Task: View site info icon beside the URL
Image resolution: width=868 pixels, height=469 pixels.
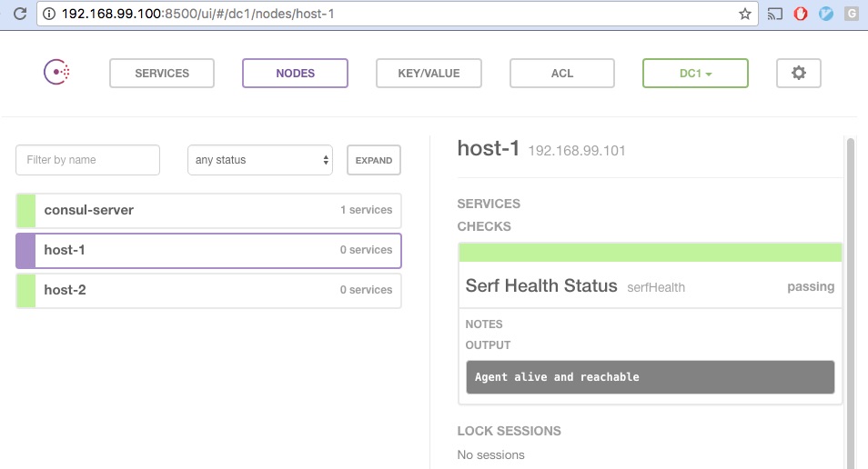Action: click(49, 14)
